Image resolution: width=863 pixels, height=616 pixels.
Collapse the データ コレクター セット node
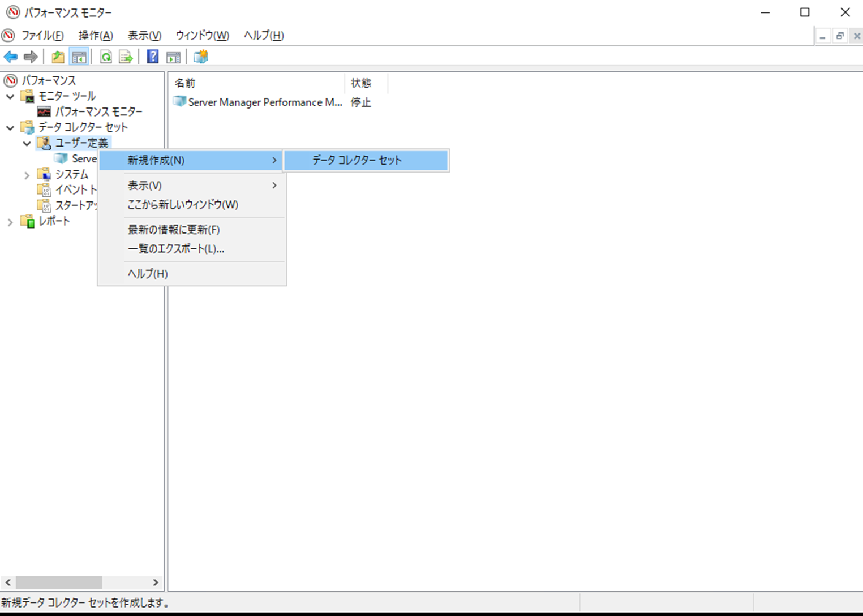pyautogui.click(x=10, y=127)
